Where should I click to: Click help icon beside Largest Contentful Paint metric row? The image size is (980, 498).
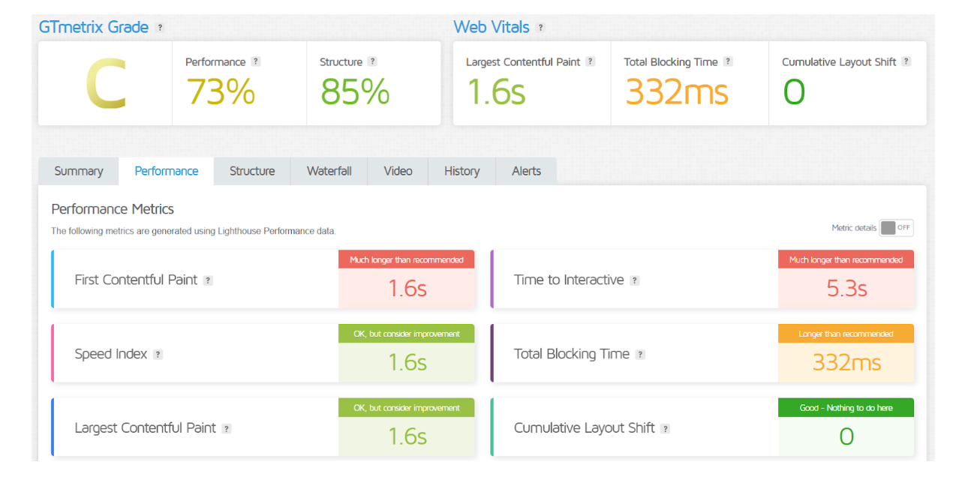(x=227, y=429)
